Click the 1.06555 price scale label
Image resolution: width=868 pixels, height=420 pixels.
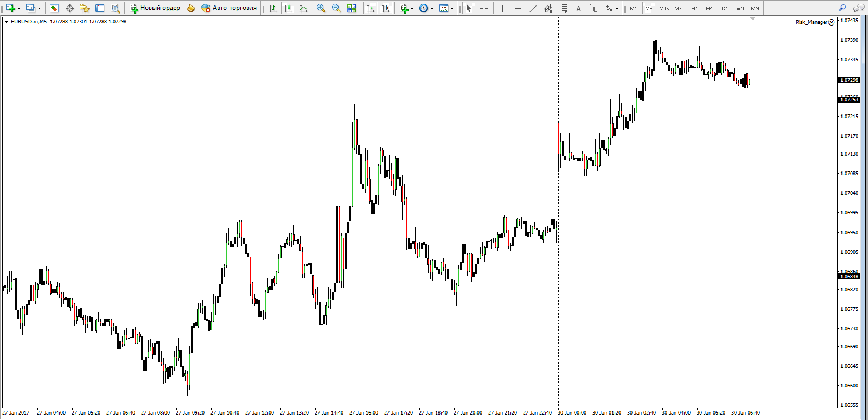[850, 405]
